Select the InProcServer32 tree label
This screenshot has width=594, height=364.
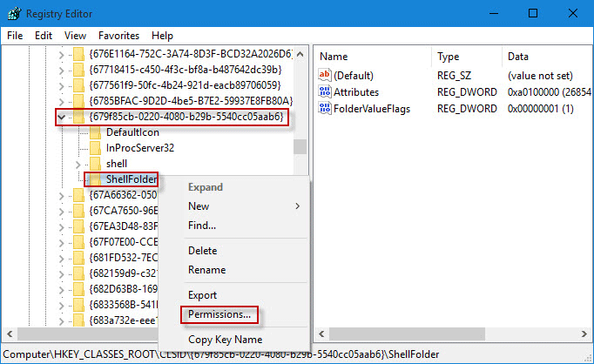(140, 148)
